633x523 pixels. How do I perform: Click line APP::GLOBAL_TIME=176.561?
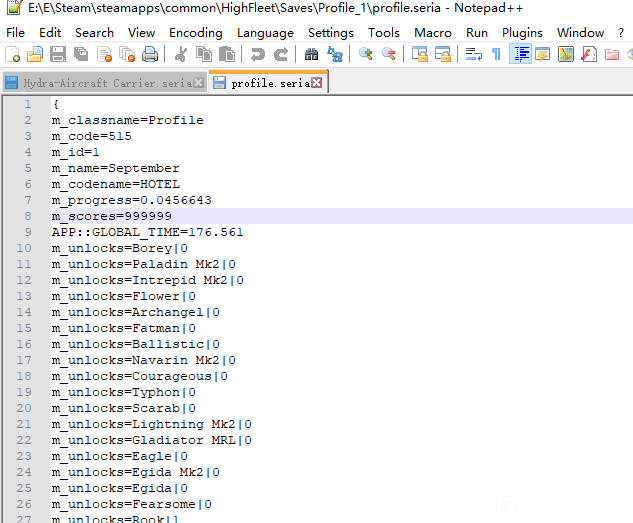[147, 232]
